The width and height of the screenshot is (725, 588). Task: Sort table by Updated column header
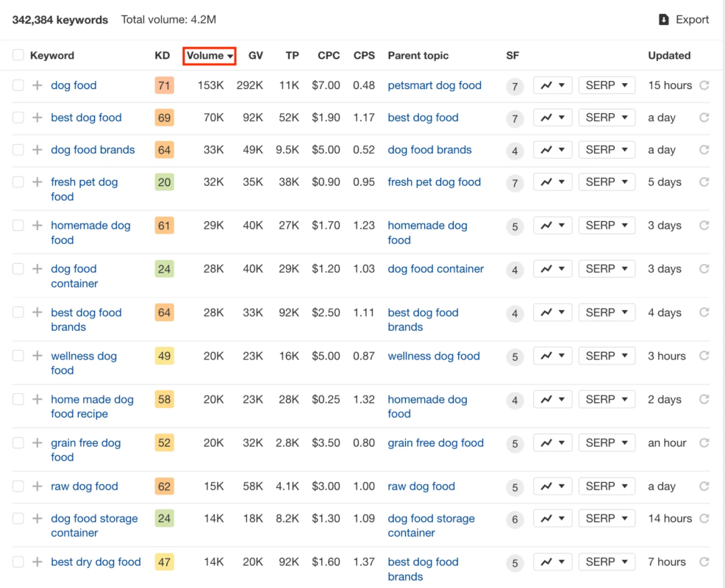click(x=669, y=55)
